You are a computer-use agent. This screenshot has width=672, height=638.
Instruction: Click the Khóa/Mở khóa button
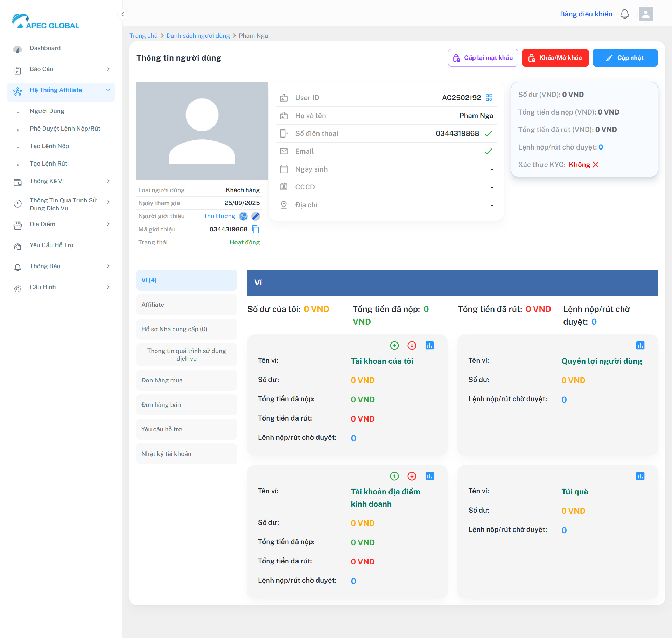pos(555,58)
